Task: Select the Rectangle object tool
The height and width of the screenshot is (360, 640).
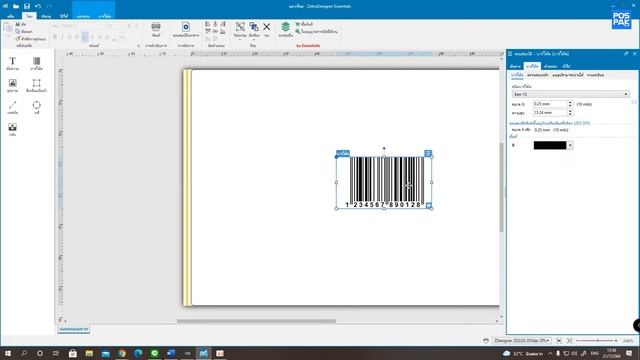Action: (x=36, y=85)
